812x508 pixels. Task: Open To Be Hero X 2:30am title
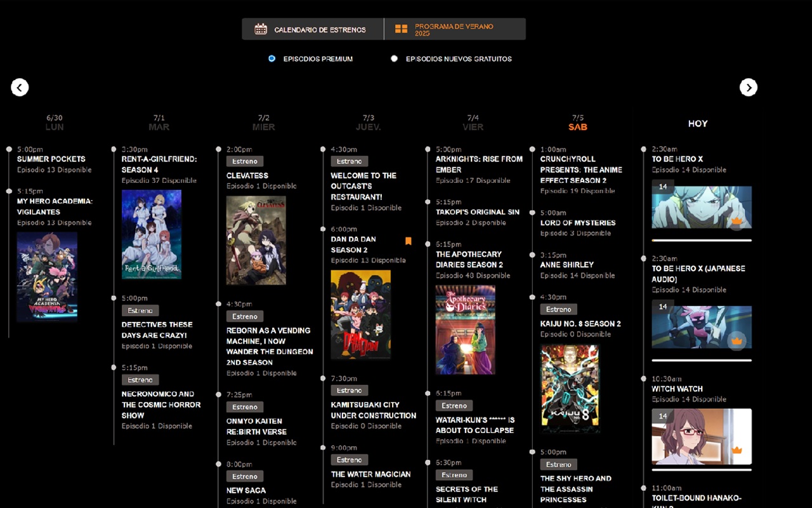[678, 159]
